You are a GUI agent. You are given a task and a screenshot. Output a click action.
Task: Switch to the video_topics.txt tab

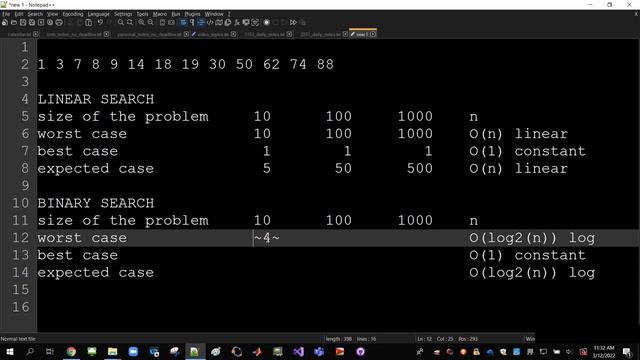[x=213, y=34]
